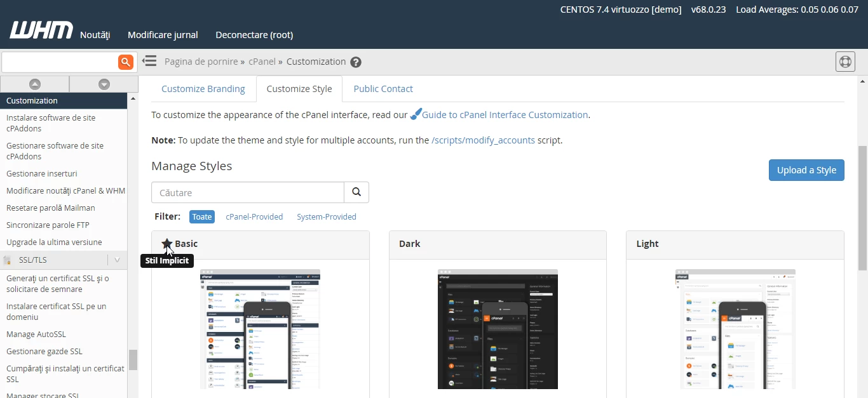
Task: Click the orange search magnifier button
Action: click(126, 62)
